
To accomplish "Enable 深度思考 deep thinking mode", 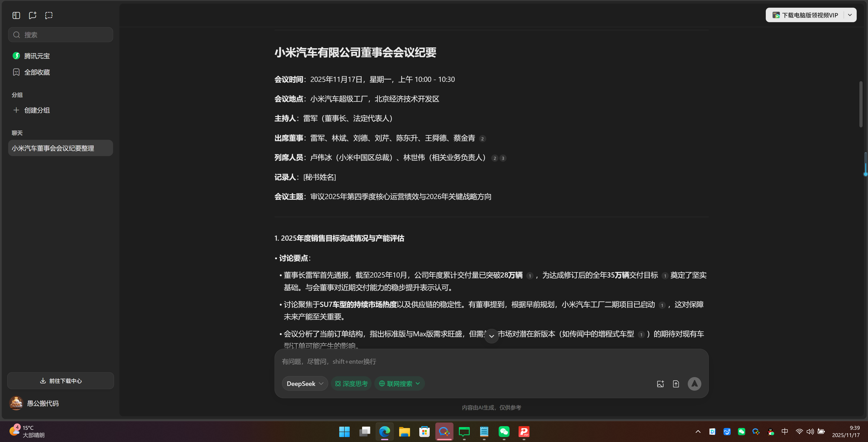I will (351, 383).
